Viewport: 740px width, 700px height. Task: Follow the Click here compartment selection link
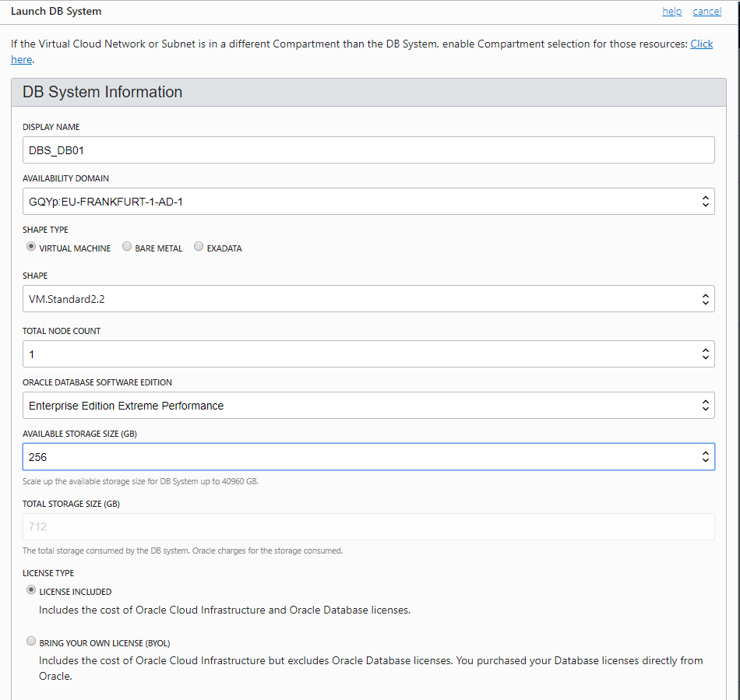click(x=701, y=44)
